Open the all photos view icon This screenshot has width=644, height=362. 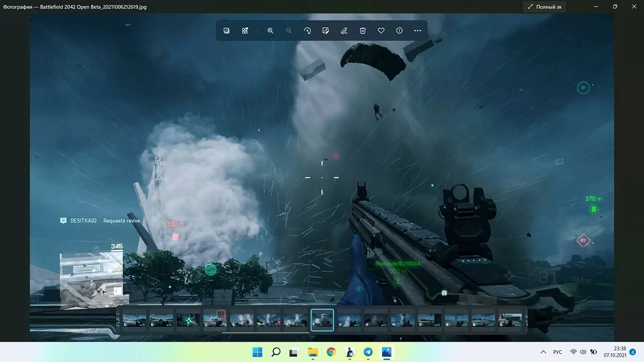[226, 31]
